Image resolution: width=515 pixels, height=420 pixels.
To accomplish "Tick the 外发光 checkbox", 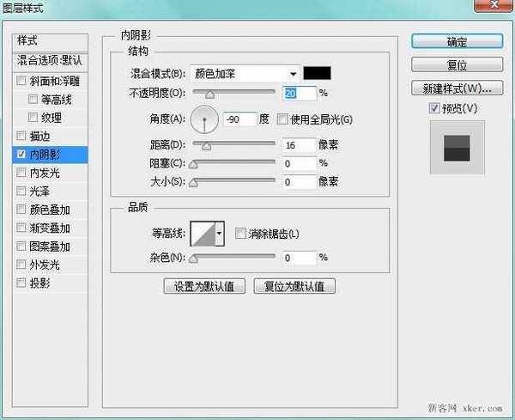I will point(21,265).
